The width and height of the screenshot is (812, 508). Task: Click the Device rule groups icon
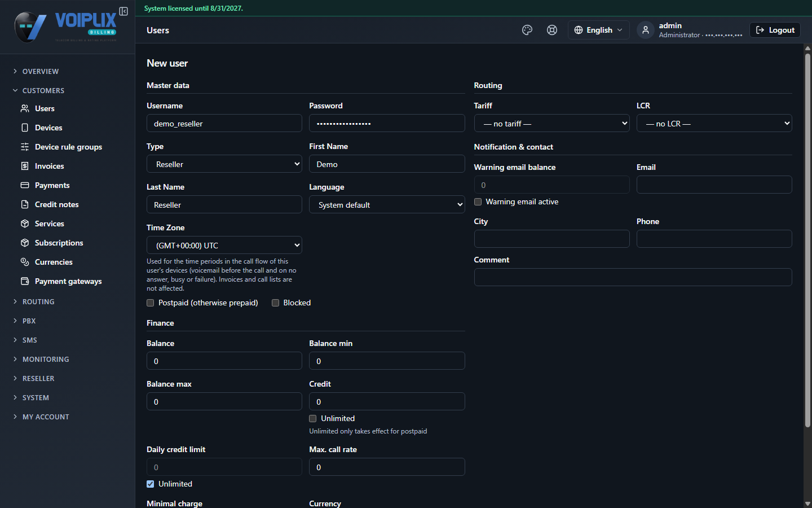pyautogui.click(x=25, y=147)
